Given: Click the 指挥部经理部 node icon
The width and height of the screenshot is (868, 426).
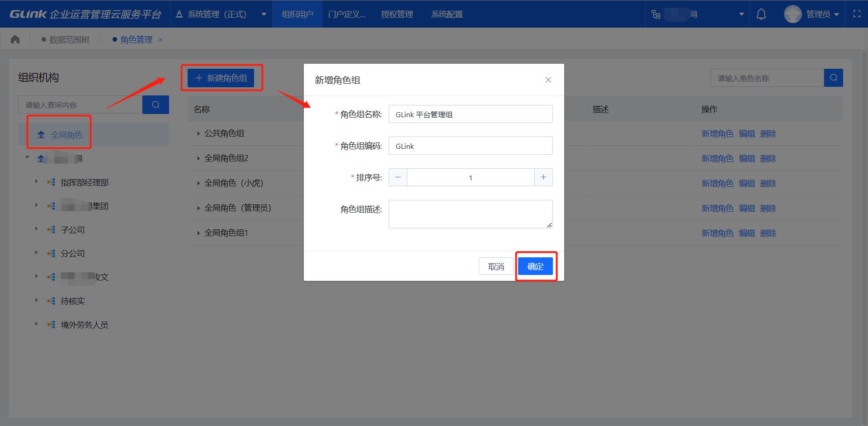Looking at the screenshot, I should coord(51,182).
